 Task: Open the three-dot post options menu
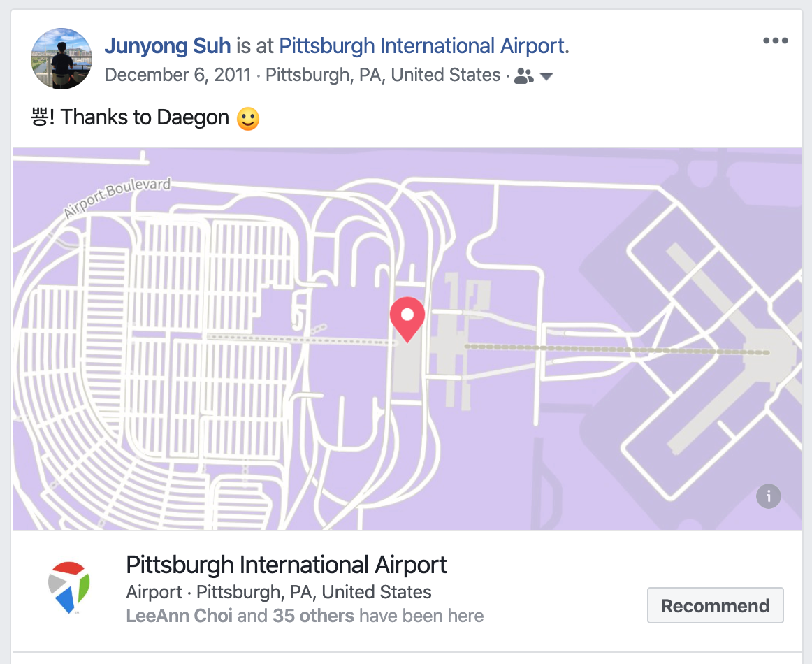775,41
